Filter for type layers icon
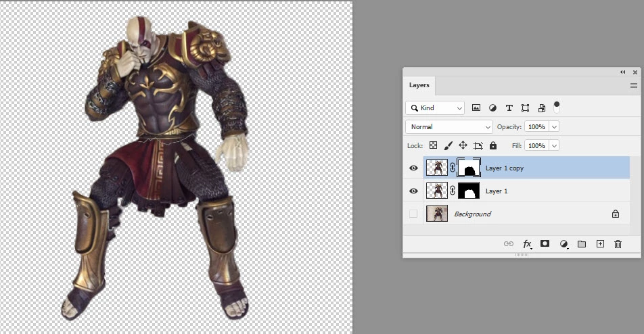The height and width of the screenshot is (334, 644). click(x=509, y=108)
